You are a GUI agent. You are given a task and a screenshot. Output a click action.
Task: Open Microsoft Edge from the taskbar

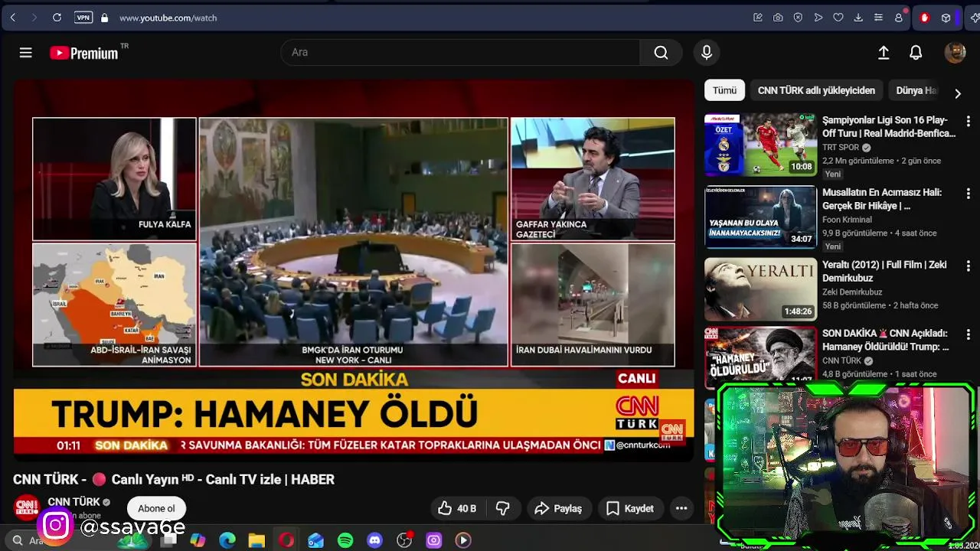click(x=227, y=540)
